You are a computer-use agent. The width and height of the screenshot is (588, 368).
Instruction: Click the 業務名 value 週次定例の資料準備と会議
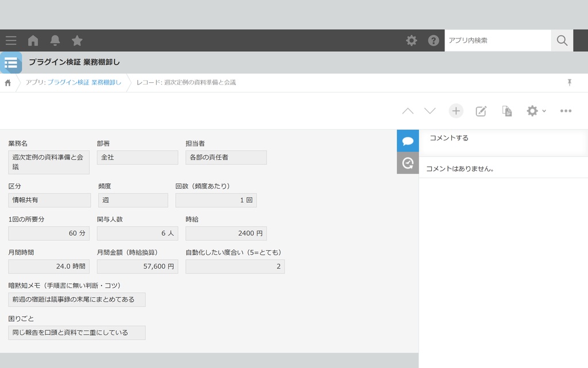point(49,162)
